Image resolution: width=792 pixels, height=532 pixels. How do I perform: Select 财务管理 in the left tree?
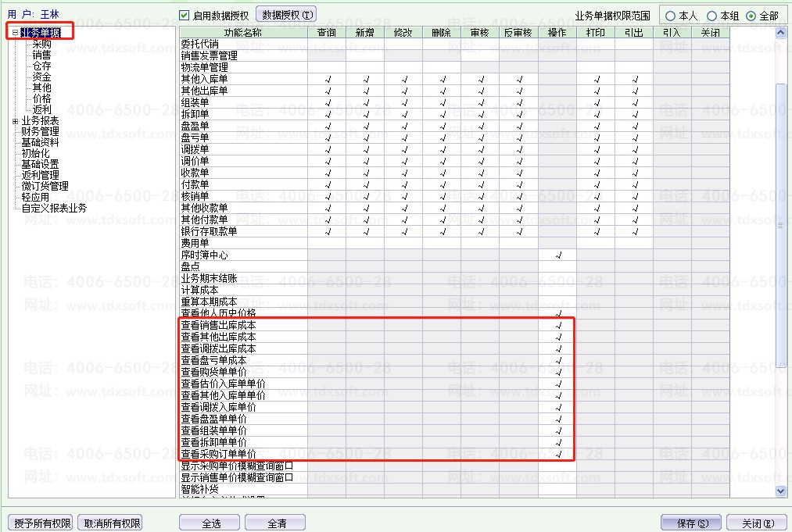tap(40, 132)
